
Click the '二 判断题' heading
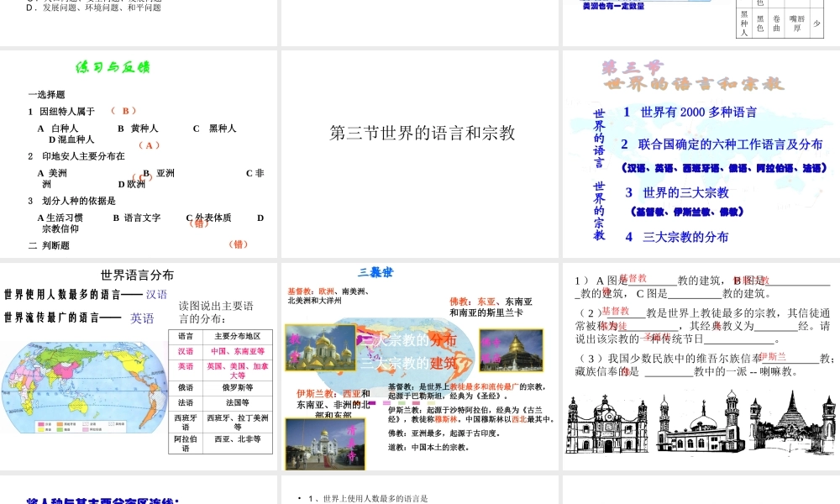(49, 245)
